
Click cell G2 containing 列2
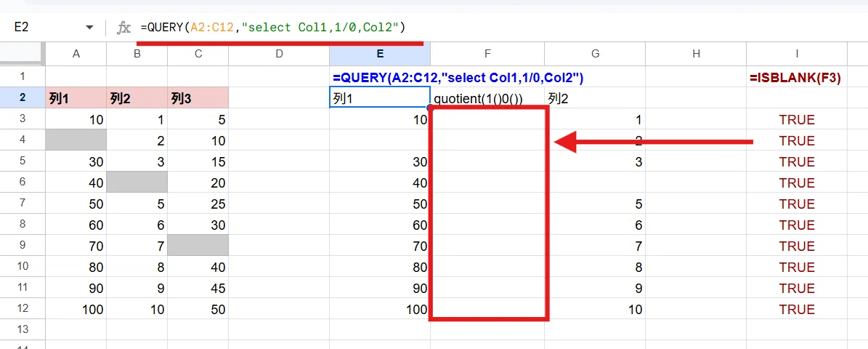tap(595, 98)
